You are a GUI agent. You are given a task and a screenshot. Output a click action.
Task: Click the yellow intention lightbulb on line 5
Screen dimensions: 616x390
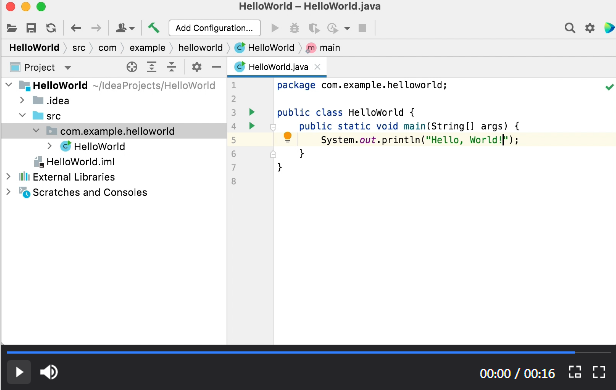pyautogui.click(x=288, y=137)
